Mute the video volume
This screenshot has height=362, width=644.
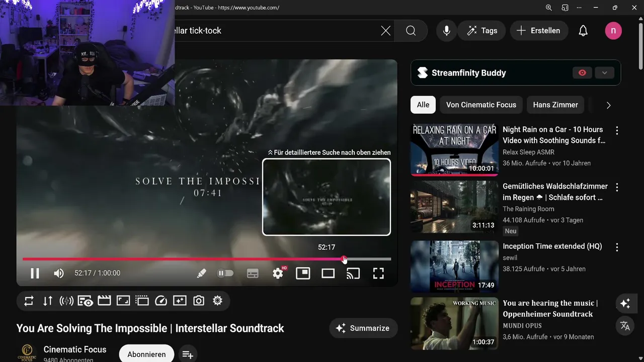coord(59,273)
